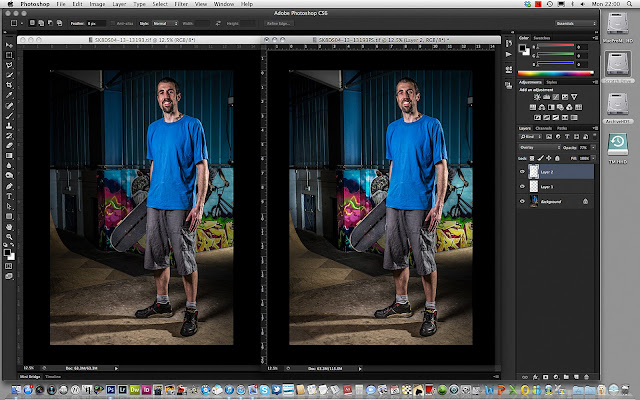Change screen mode at toolbar bottom
640x400 pixels.
pyautogui.click(x=9, y=276)
